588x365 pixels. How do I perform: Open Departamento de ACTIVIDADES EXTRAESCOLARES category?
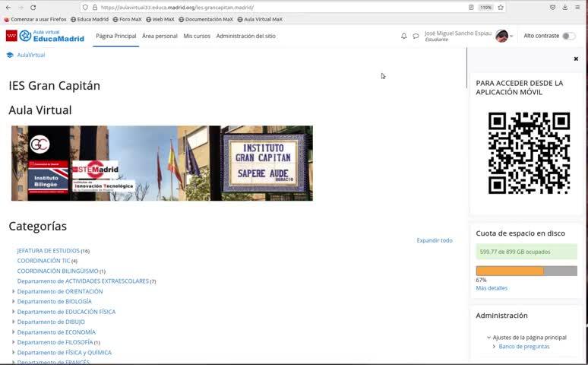(83, 281)
